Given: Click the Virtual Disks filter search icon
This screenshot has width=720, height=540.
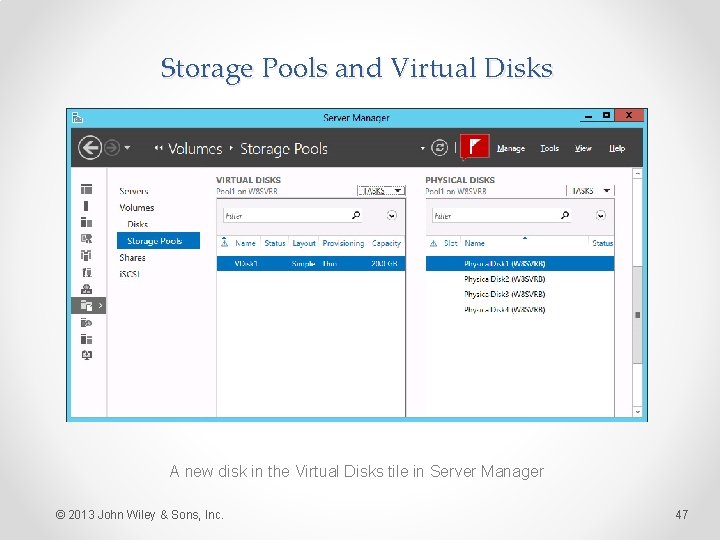Looking at the screenshot, I should [x=356, y=215].
